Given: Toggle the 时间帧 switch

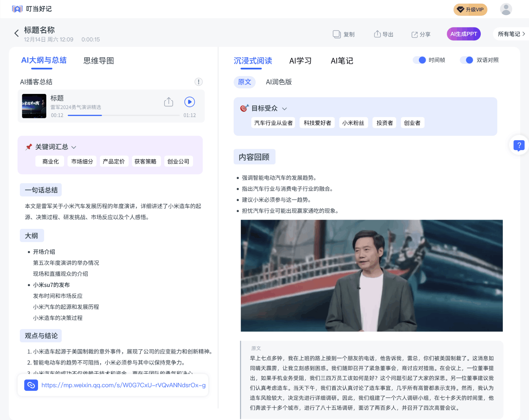Looking at the screenshot, I should [x=419, y=60].
